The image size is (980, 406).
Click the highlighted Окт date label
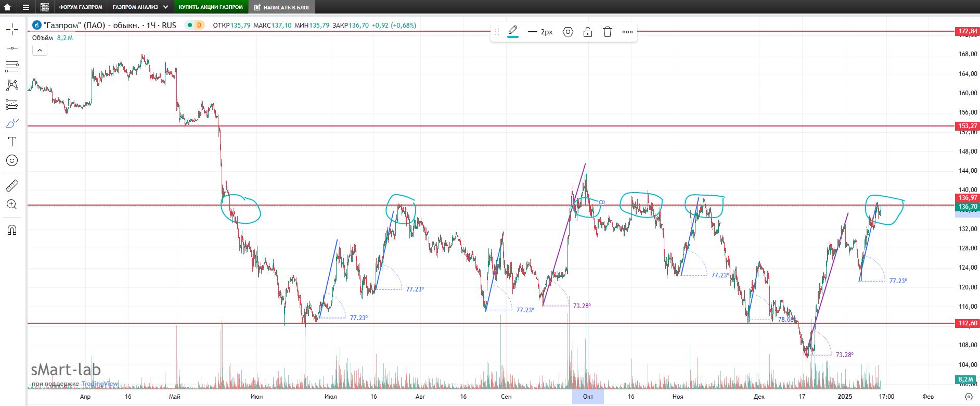pyautogui.click(x=588, y=397)
